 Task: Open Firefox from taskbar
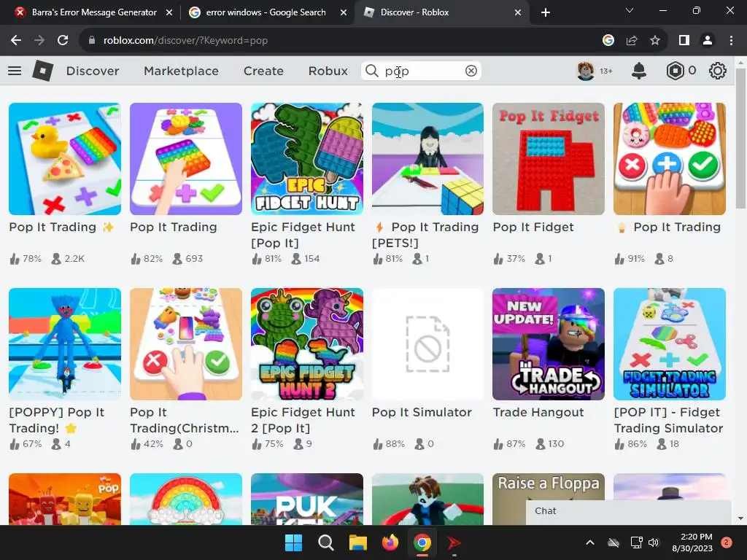pyautogui.click(x=390, y=542)
